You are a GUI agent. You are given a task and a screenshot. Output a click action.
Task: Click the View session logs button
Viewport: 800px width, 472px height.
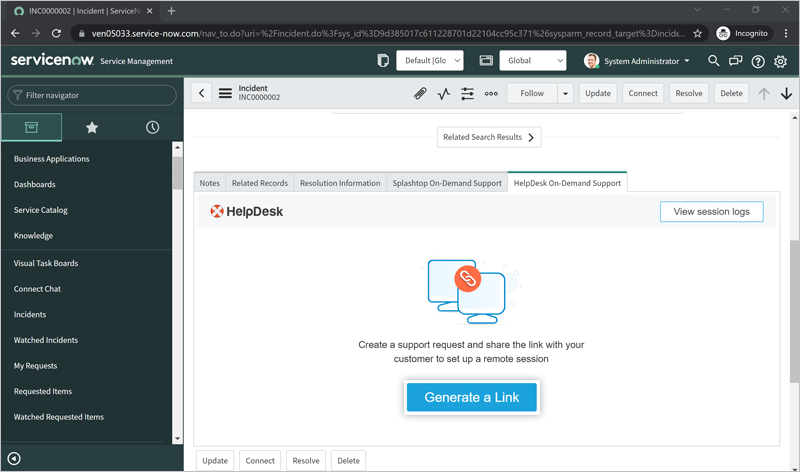click(711, 211)
